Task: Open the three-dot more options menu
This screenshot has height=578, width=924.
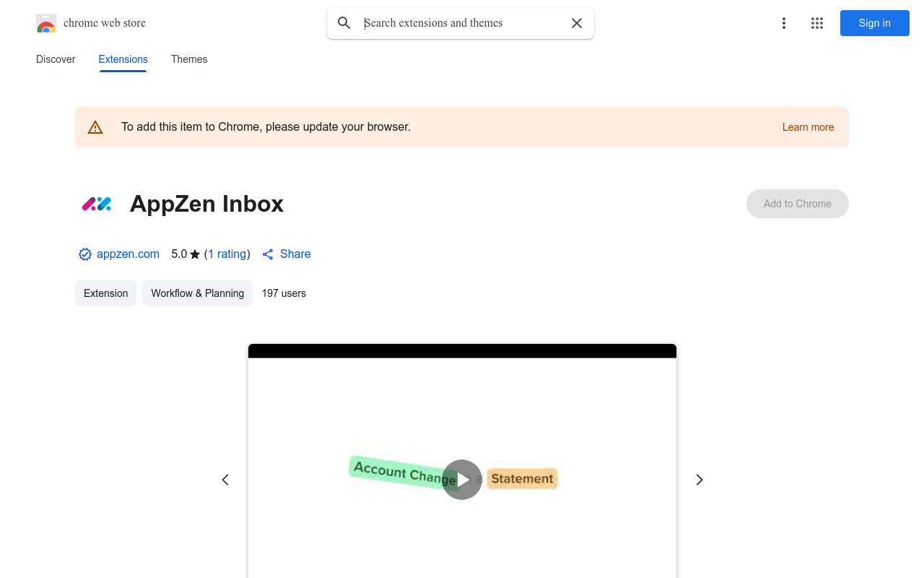Action: 784,23
